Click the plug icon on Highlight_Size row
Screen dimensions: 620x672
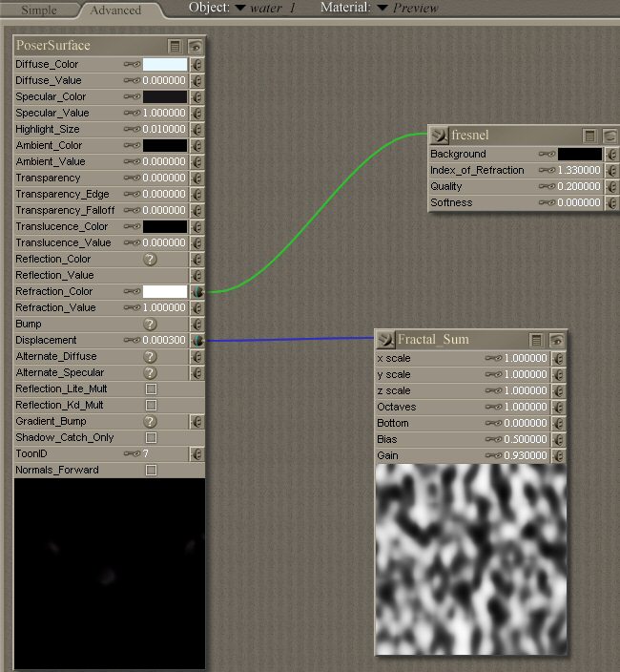[196, 130]
